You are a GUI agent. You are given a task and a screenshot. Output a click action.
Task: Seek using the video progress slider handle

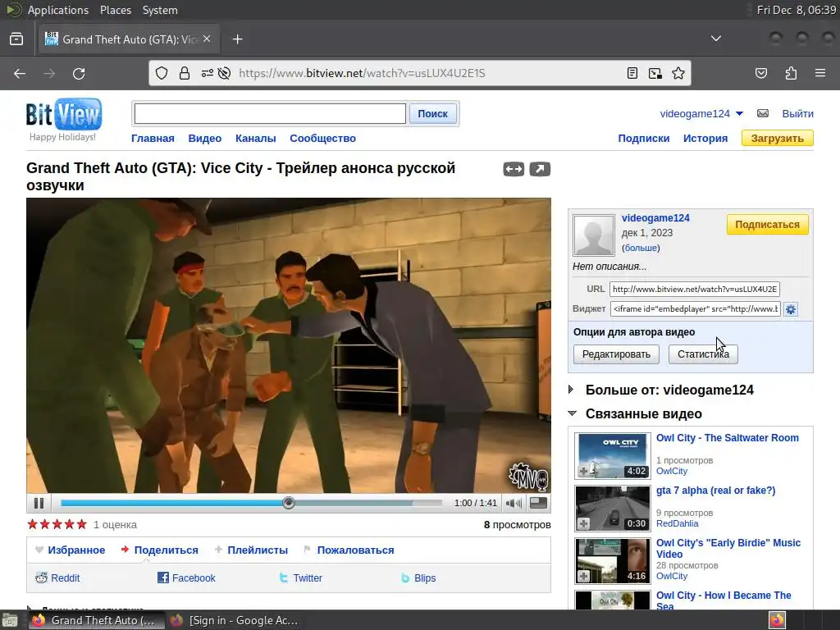click(289, 503)
